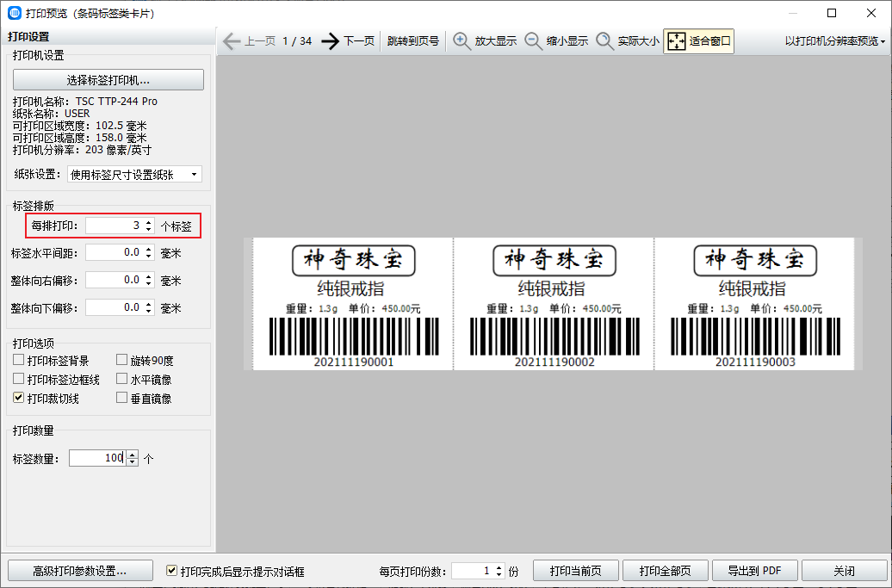892x588 pixels.
Task: Decrease 每页打印份数 copies
Action: pyautogui.click(x=499, y=575)
